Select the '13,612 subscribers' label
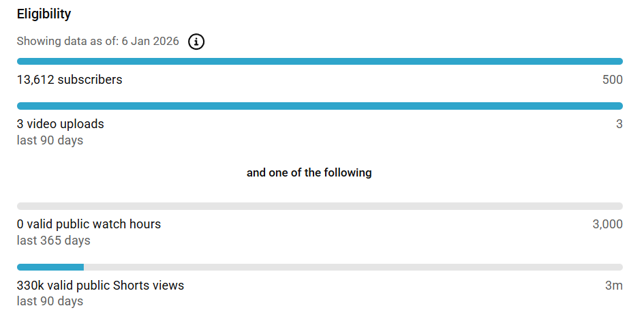 pos(70,80)
